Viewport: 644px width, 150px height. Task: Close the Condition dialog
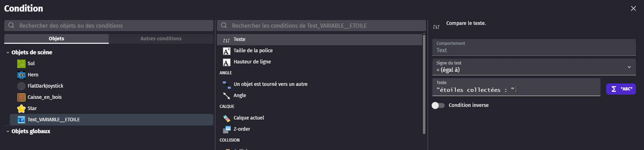pyautogui.click(x=633, y=8)
